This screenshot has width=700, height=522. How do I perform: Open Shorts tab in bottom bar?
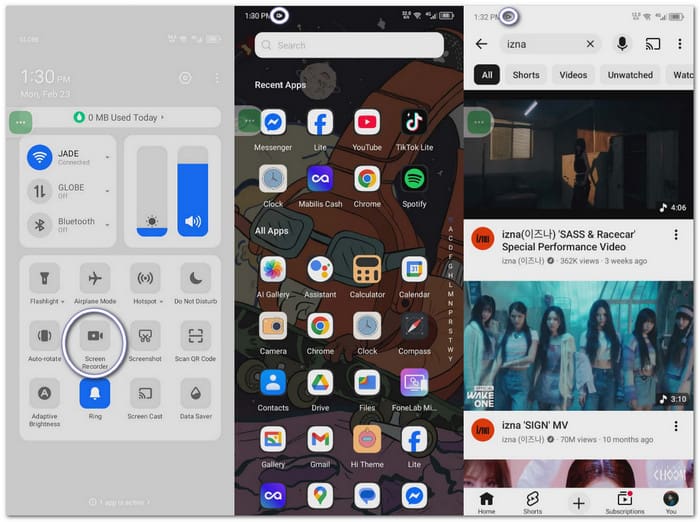pos(532,502)
